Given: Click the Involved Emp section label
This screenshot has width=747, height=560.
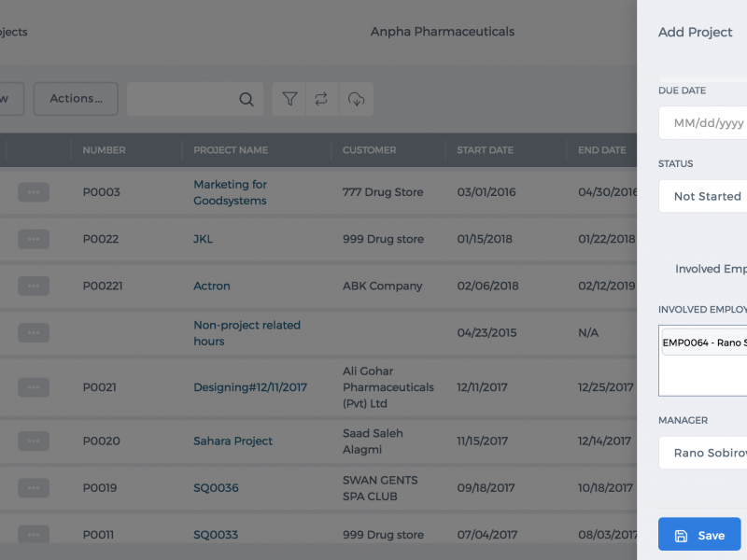Looking at the screenshot, I should point(711,269).
